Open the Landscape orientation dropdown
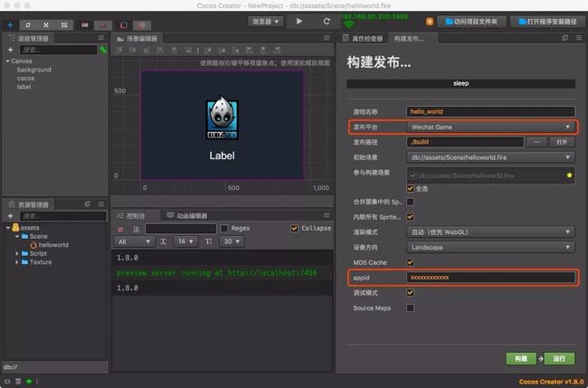 (x=490, y=247)
